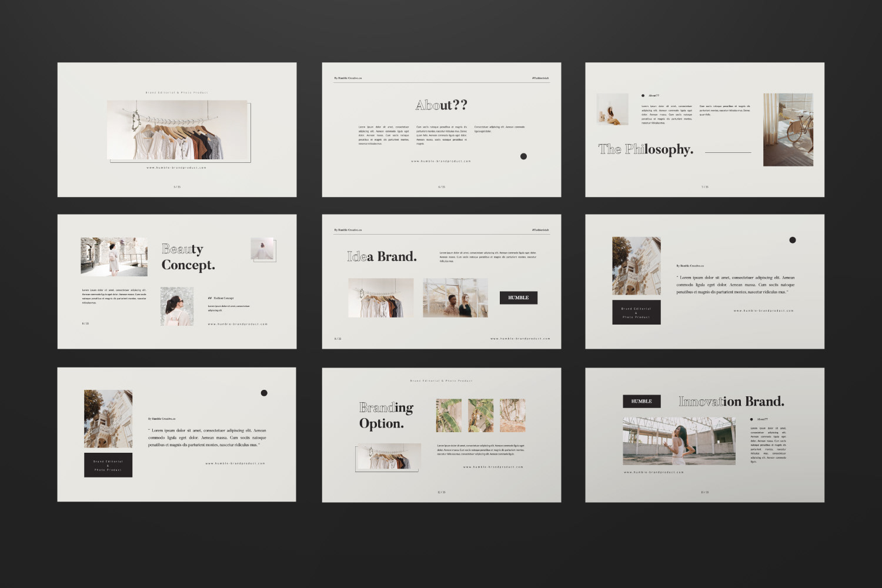This screenshot has width=882, height=588.
Task: Click the '12 / 35' page number
Action: coord(442,492)
